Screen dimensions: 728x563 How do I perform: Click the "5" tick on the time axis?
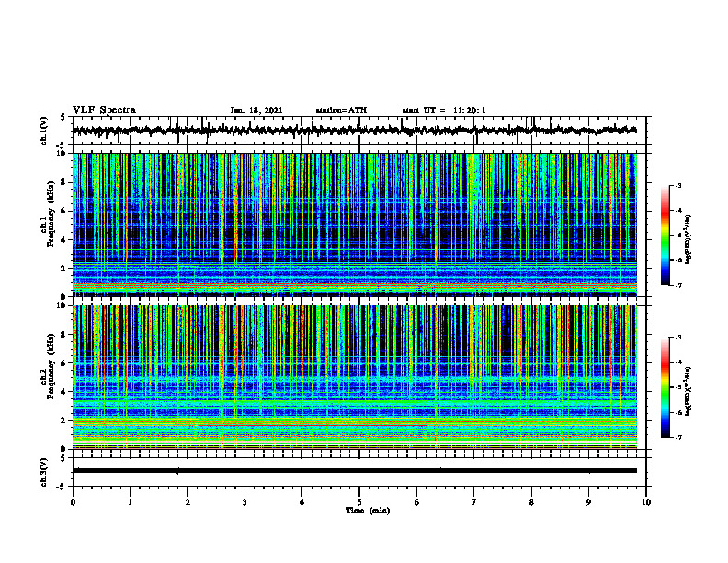(359, 502)
